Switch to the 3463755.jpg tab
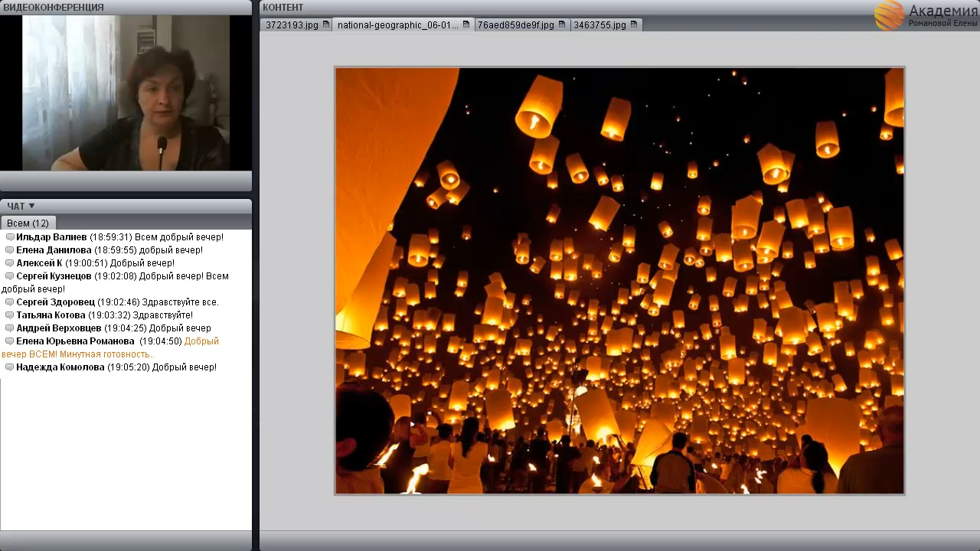Viewport: 980px width, 551px height. click(606, 24)
